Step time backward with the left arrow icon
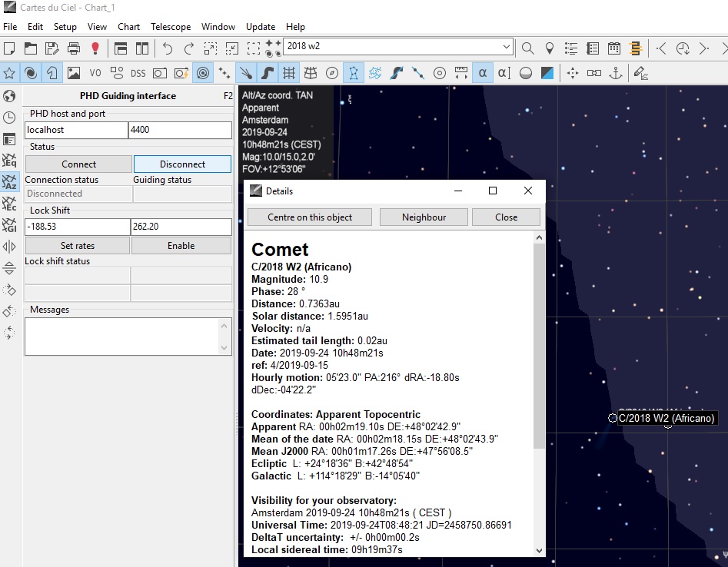This screenshot has width=728, height=567. pyautogui.click(x=661, y=48)
